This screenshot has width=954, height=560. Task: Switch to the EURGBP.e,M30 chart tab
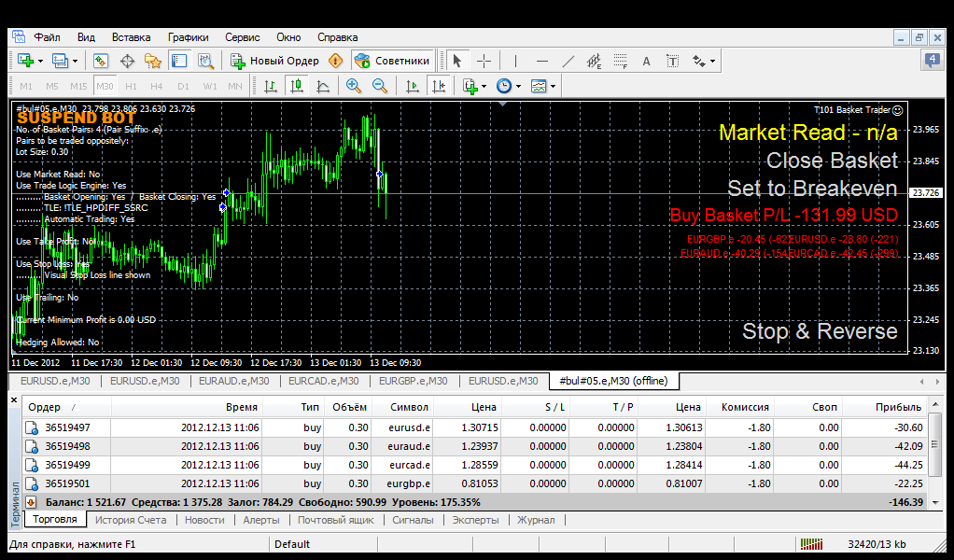[x=414, y=381]
